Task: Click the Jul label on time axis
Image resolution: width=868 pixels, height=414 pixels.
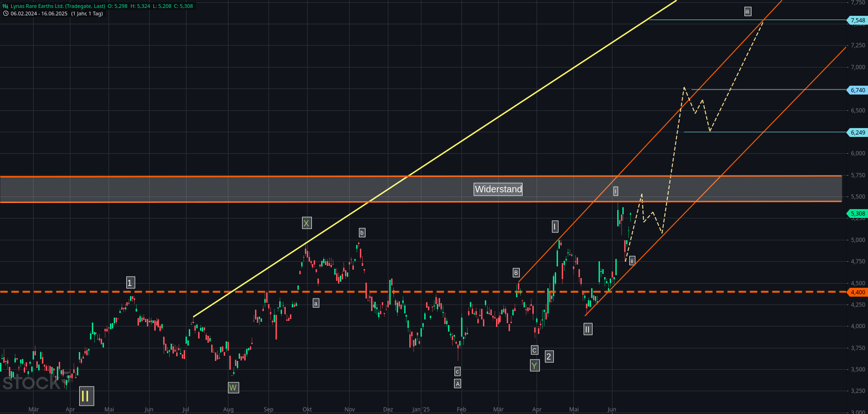Action: pos(186,409)
